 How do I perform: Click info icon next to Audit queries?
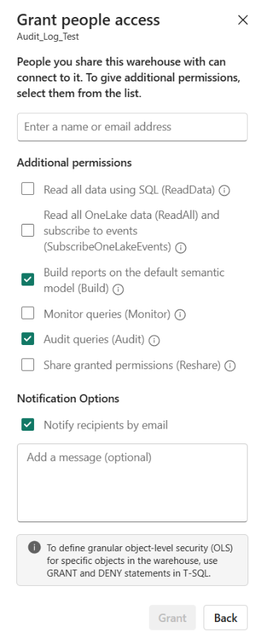pos(154,341)
